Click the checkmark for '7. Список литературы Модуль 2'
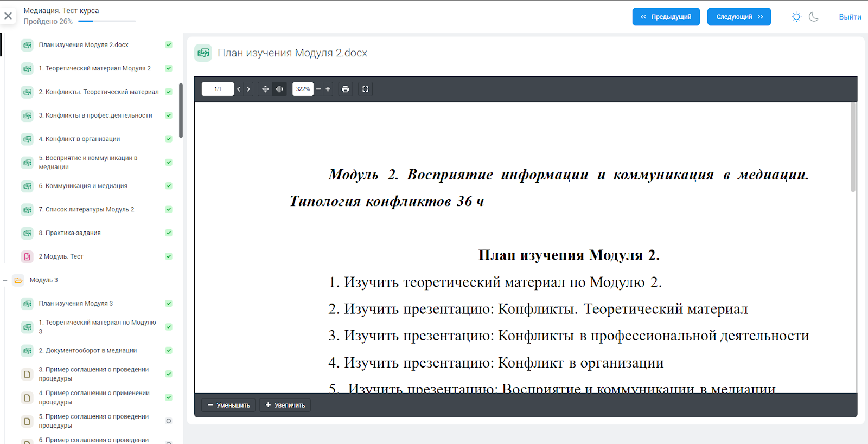868x444 pixels. tap(169, 209)
